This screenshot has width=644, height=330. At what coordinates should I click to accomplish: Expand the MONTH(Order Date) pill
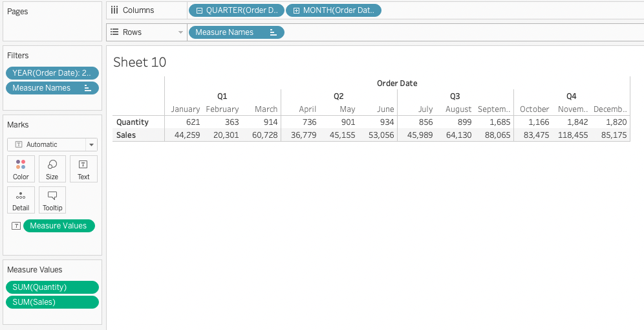296,10
